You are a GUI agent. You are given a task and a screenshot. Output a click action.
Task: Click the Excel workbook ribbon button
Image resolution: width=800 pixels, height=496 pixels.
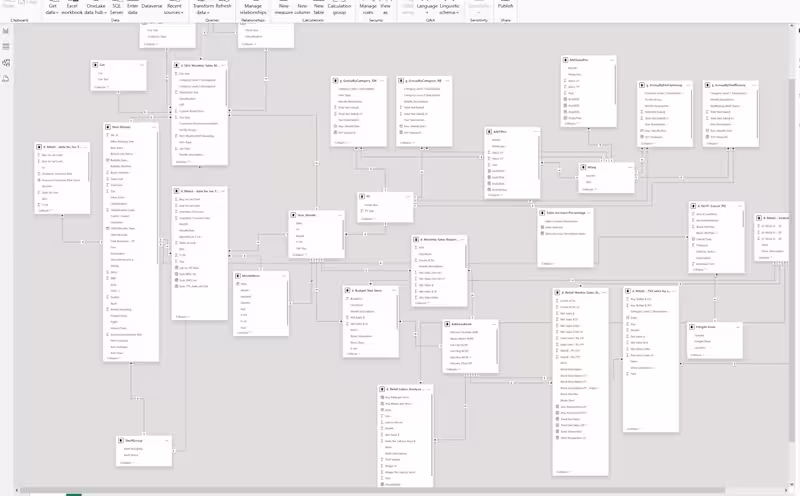[72, 8]
